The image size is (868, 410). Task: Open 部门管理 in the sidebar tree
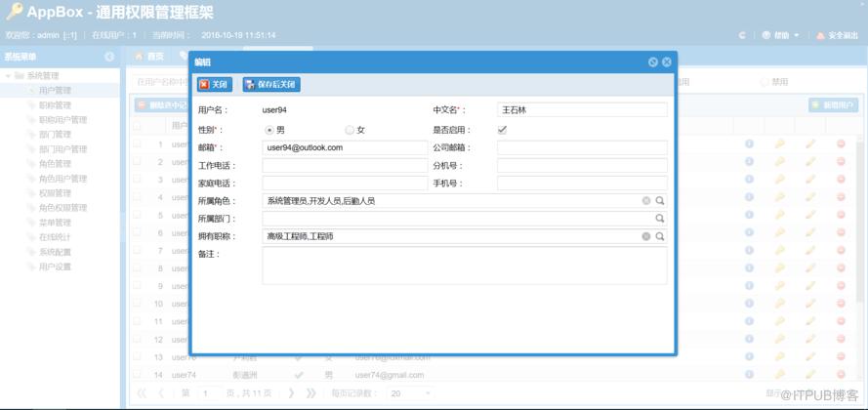coord(55,135)
